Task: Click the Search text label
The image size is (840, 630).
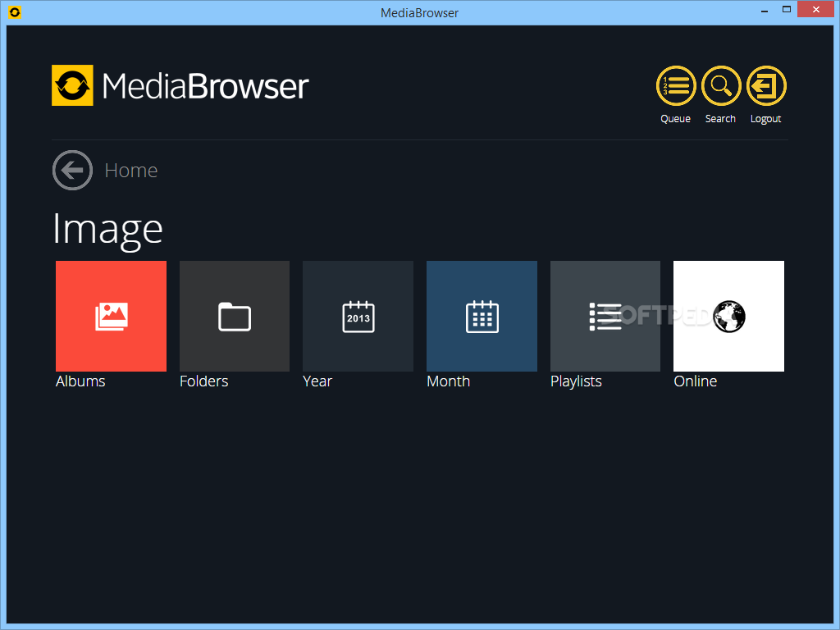Action: 720,118
